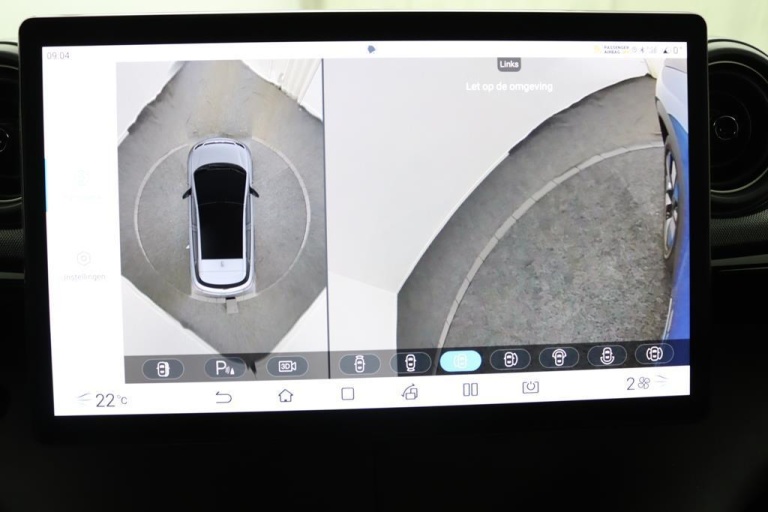Viewport: 768px width, 512px height.
Task: Open recent apps square icon
Action: pyautogui.click(x=348, y=393)
